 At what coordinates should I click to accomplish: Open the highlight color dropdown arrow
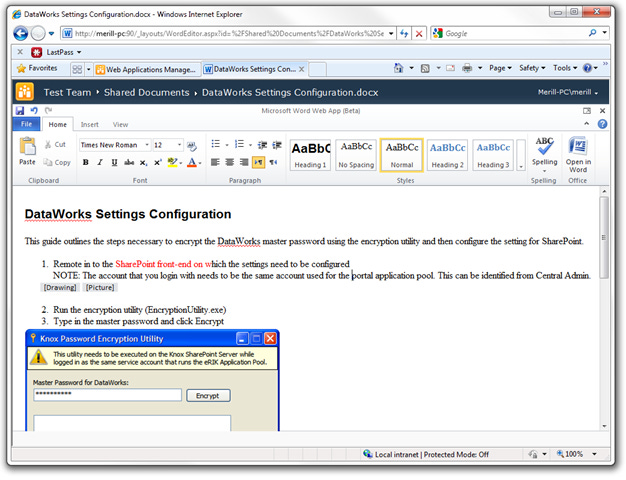point(181,163)
